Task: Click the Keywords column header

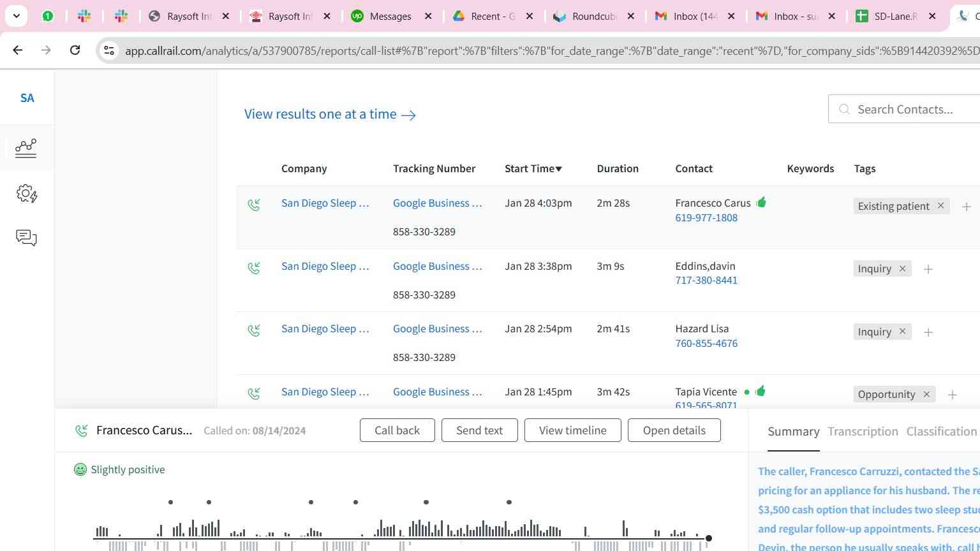Action: (x=810, y=168)
